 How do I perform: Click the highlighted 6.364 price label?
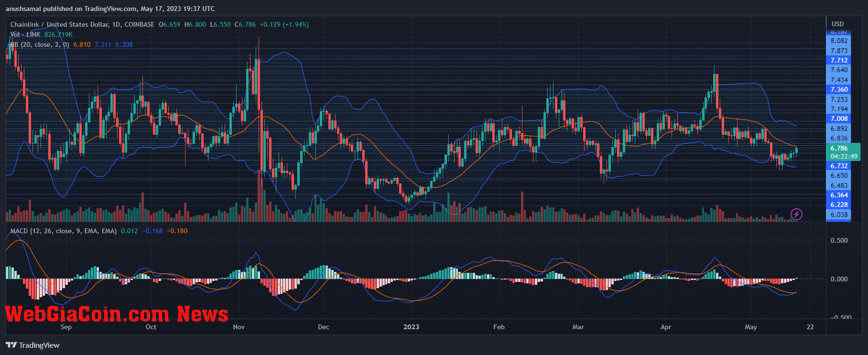pyautogui.click(x=839, y=195)
